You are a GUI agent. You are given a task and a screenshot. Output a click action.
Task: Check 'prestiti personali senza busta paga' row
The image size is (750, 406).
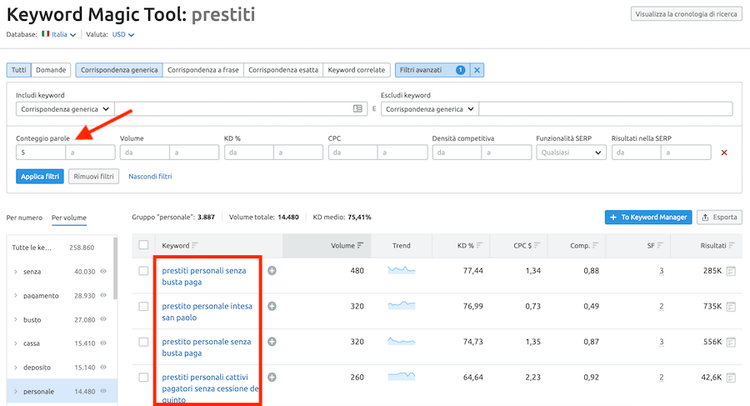143,271
